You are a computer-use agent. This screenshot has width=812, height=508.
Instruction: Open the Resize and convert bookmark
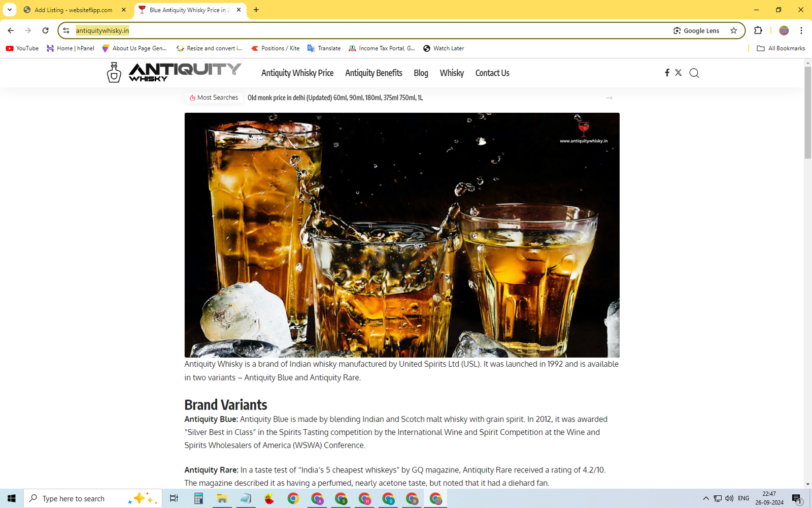[209, 48]
